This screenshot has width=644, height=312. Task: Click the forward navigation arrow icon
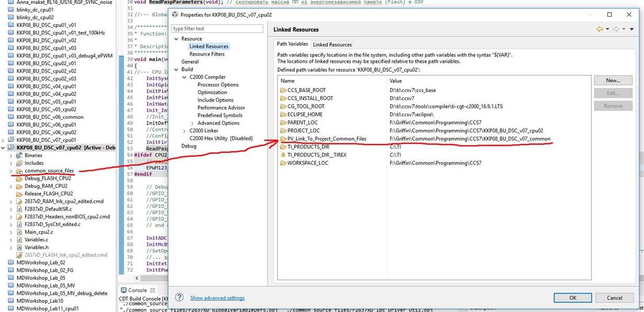[x=616, y=29]
